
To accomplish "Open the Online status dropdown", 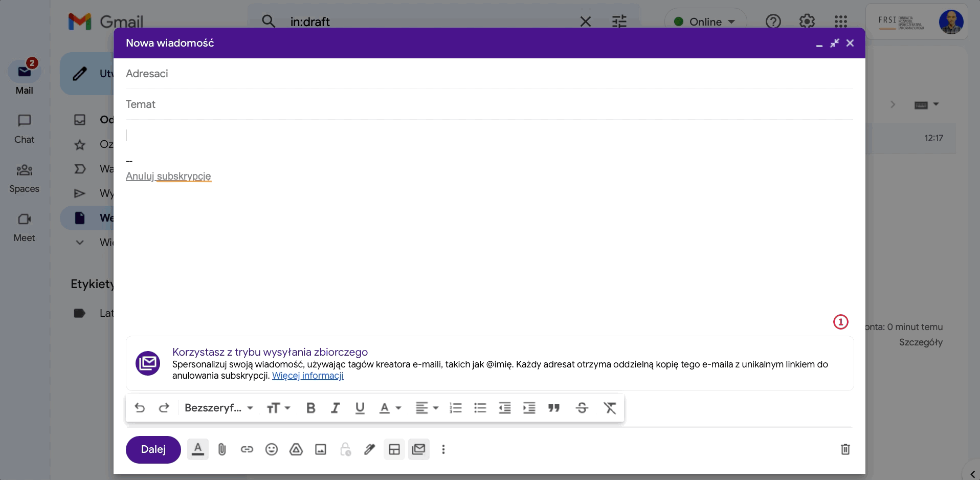I will point(705,21).
